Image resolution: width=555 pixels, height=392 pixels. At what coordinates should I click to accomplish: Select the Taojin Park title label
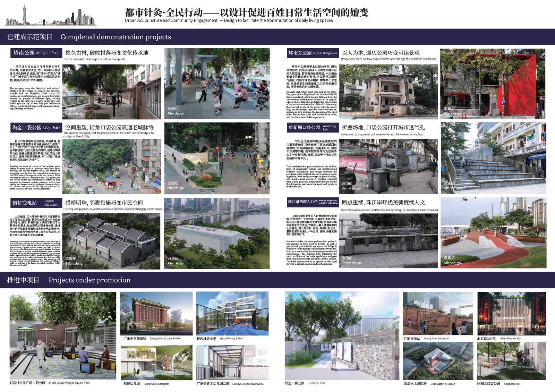(x=36, y=127)
